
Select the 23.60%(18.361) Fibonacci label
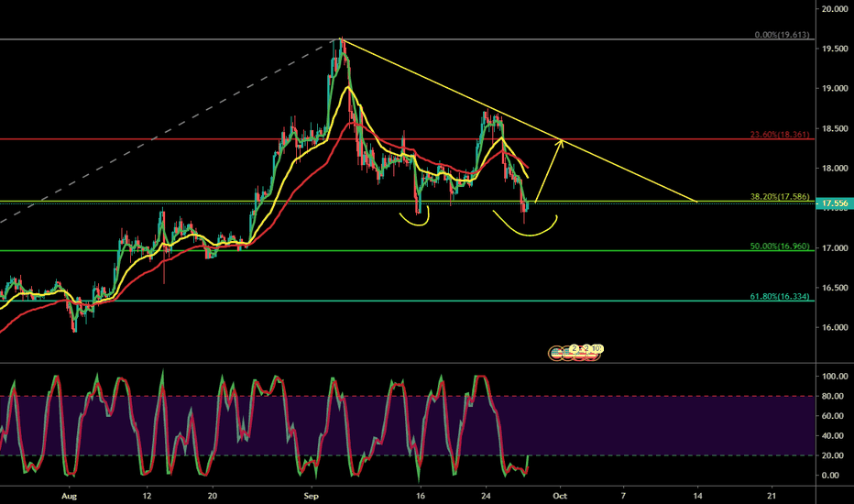click(780, 135)
